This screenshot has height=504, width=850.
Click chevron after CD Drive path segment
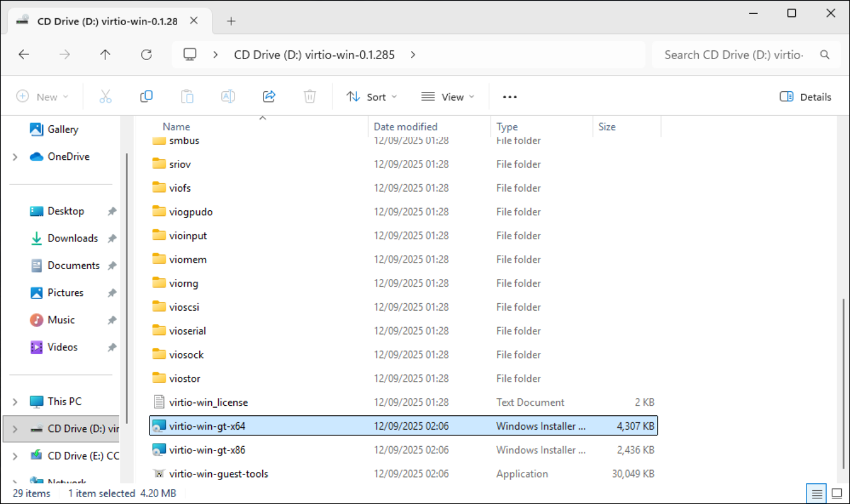(x=413, y=55)
